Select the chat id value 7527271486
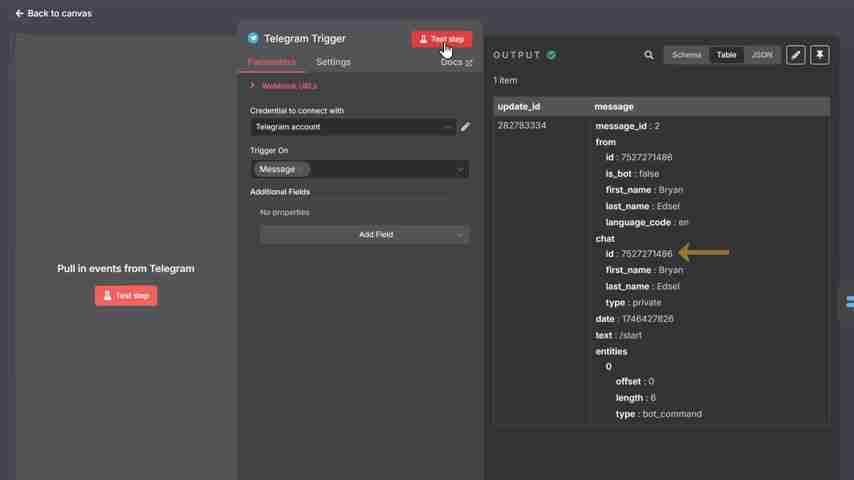Image resolution: width=854 pixels, height=480 pixels. click(646, 254)
